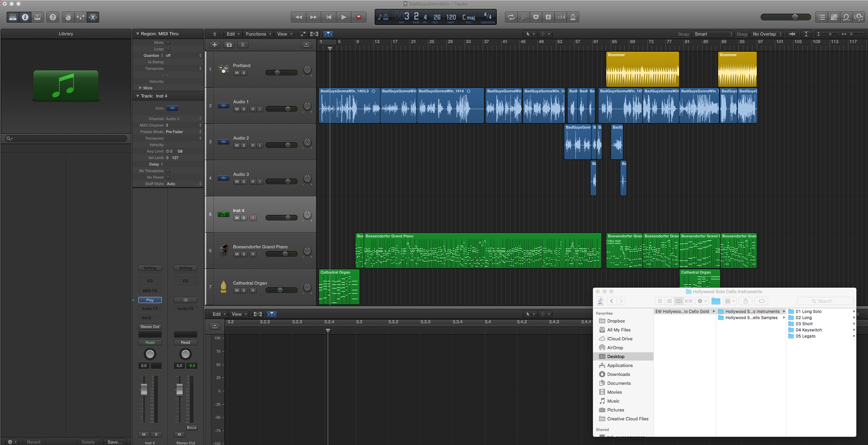Screen dimensions: 868x445
Task: Click the Play MIDI FX slot
Action: (150, 300)
